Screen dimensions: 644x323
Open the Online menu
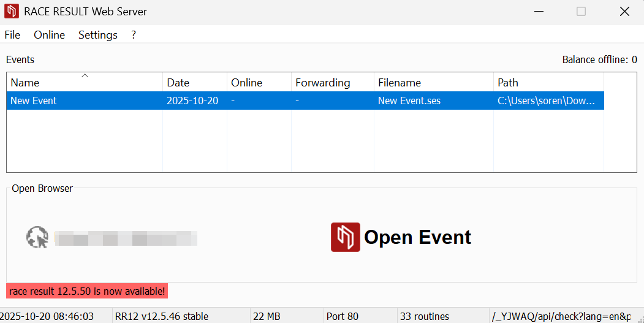pyautogui.click(x=49, y=35)
